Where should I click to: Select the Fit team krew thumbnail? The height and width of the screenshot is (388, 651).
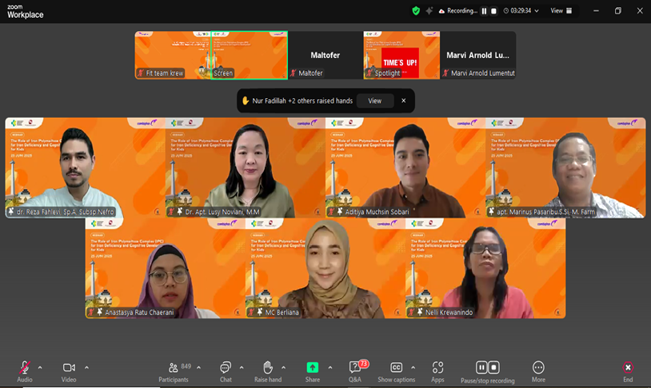pos(173,55)
